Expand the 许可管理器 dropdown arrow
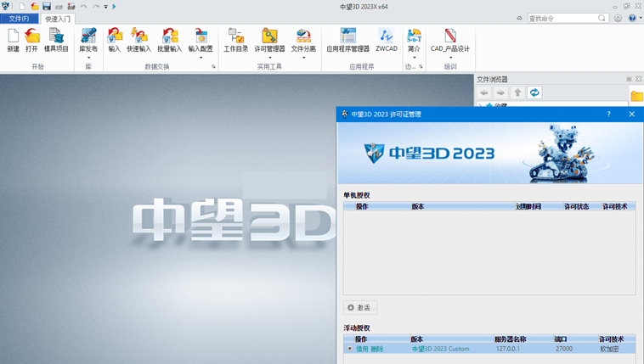Viewport: 644px width, 364px height. (x=269, y=58)
